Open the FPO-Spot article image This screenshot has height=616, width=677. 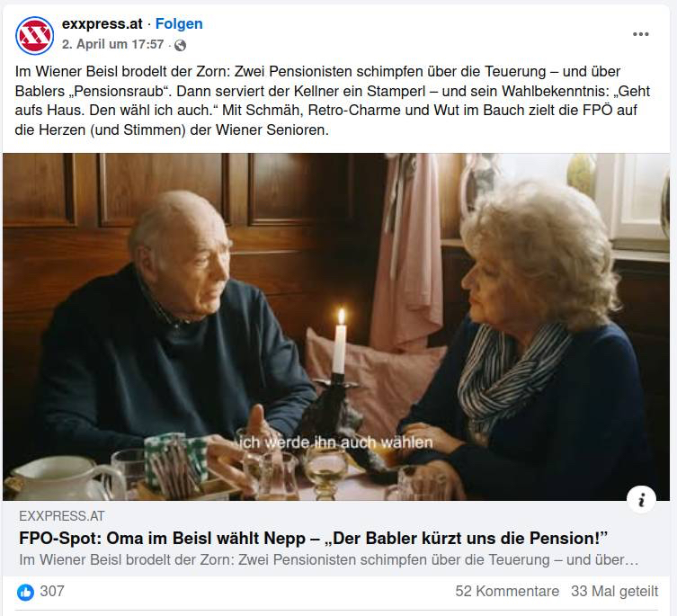pos(336,326)
